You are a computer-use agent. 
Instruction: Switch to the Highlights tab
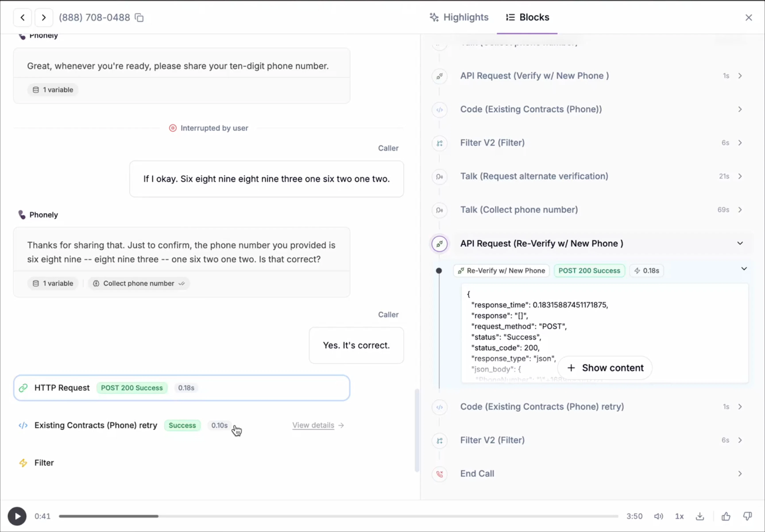point(459,17)
